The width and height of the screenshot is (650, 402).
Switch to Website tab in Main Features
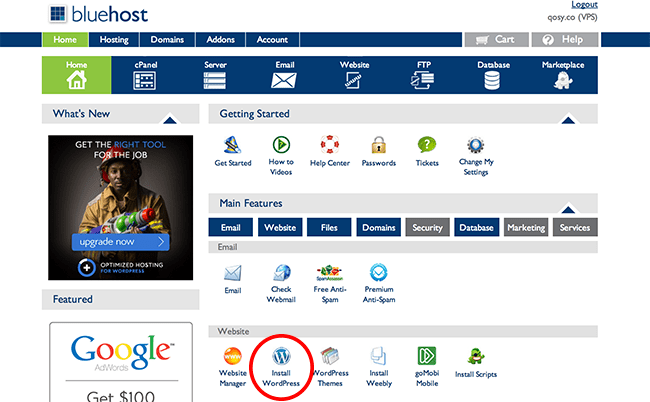[280, 228]
